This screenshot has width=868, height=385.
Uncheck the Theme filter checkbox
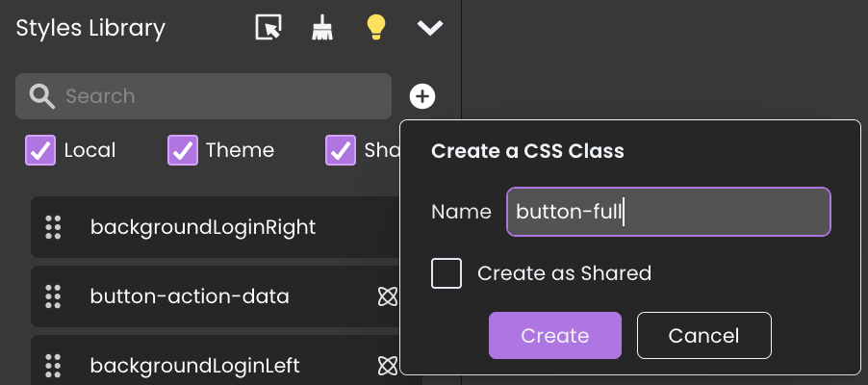point(182,150)
